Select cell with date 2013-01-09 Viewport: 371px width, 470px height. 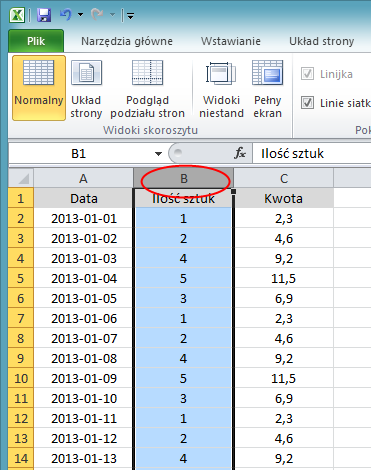point(83,378)
